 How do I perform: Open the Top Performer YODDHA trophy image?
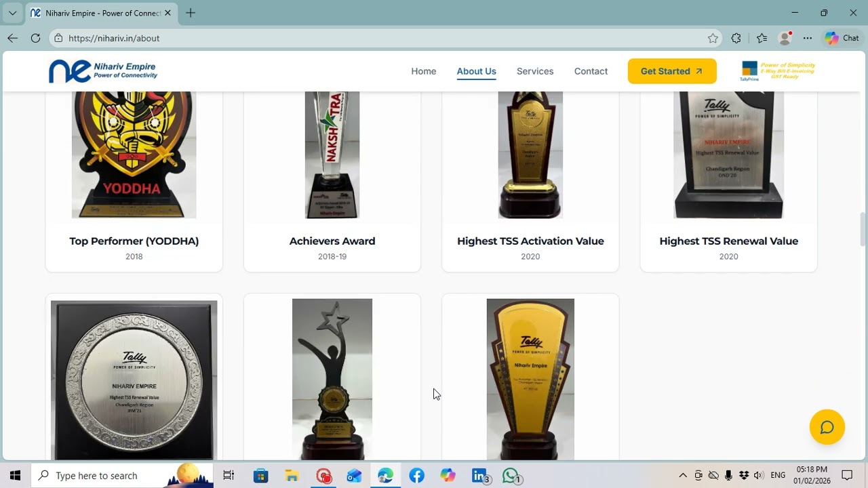134,155
